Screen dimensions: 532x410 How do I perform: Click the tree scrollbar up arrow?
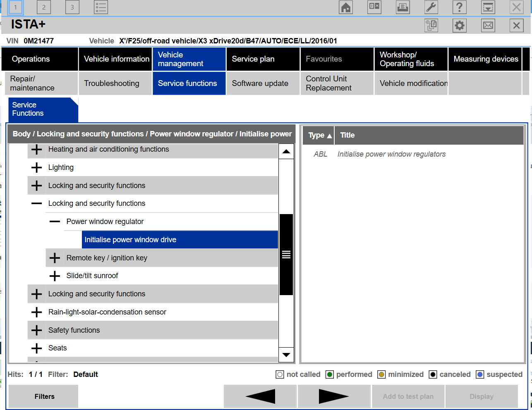coord(286,152)
